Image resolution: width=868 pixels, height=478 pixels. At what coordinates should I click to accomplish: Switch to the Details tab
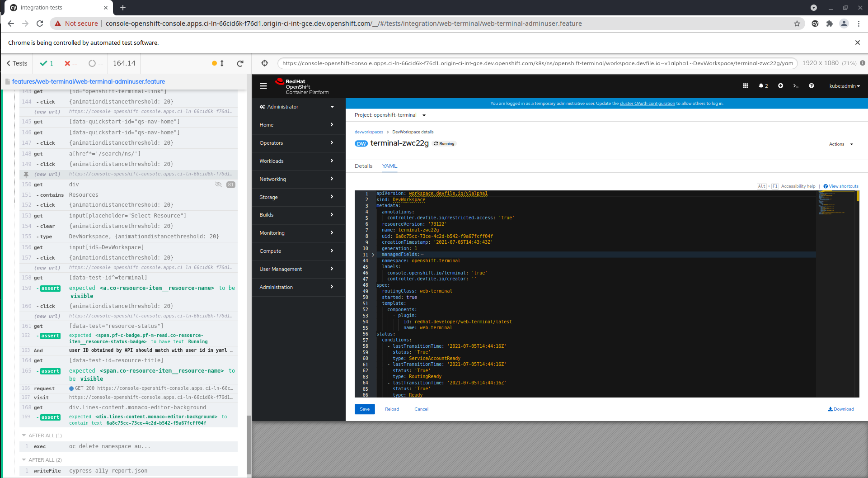pos(363,166)
